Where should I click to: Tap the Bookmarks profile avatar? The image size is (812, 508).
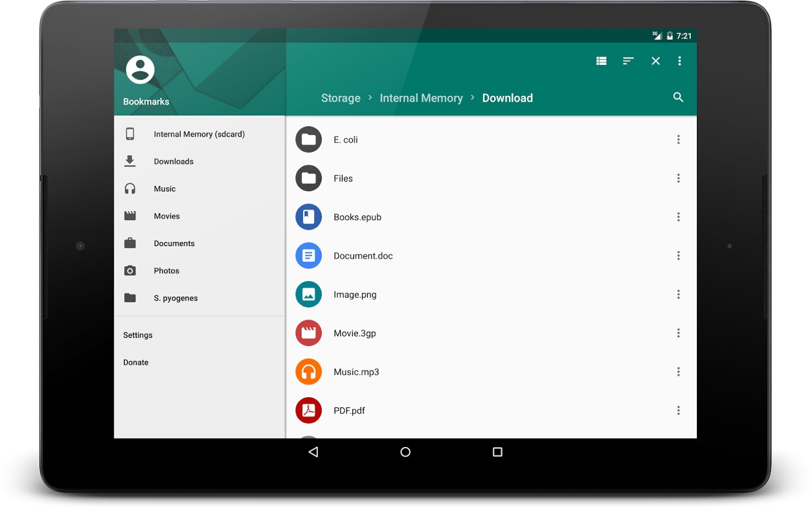[x=140, y=70]
